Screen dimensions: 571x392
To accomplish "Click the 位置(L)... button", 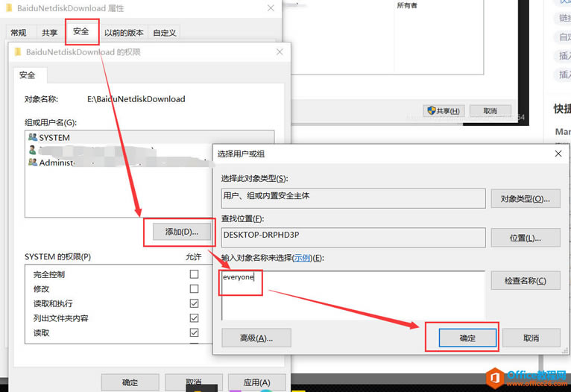I will click(525, 238).
